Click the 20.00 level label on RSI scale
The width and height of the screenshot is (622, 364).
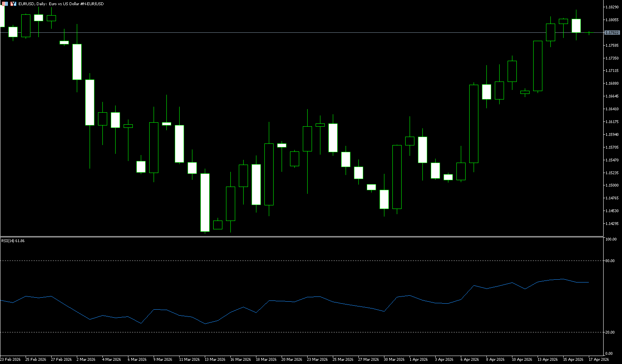click(610, 332)
